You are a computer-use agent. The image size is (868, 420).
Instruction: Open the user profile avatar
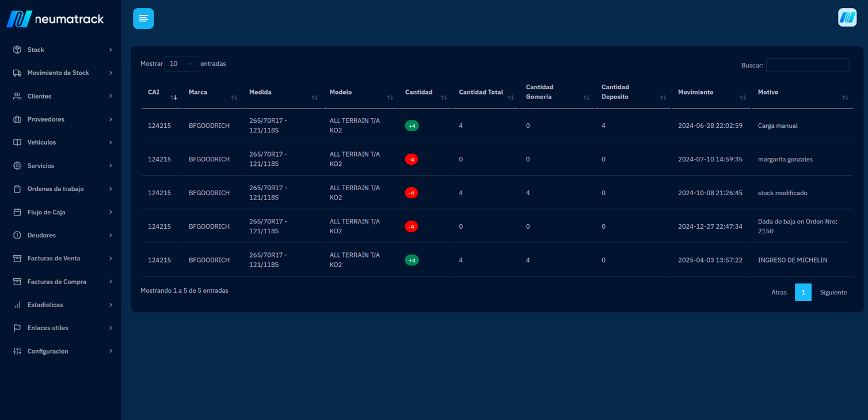847,17
